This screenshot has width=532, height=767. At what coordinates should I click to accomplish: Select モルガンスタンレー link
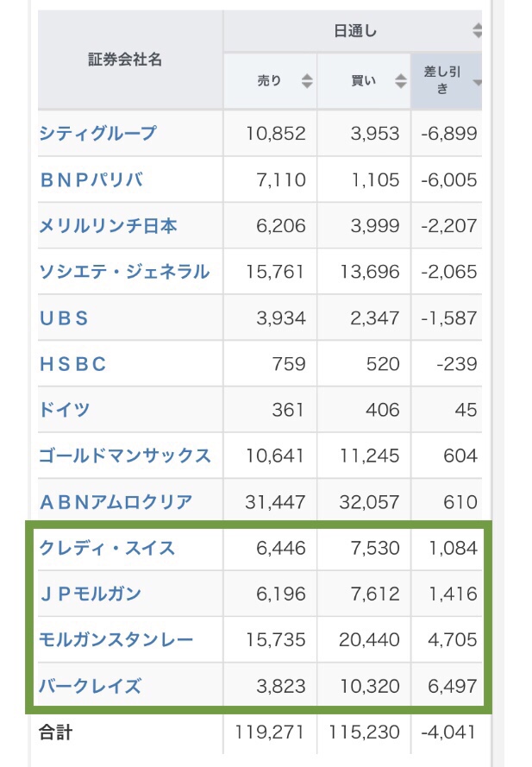point(116,639)
